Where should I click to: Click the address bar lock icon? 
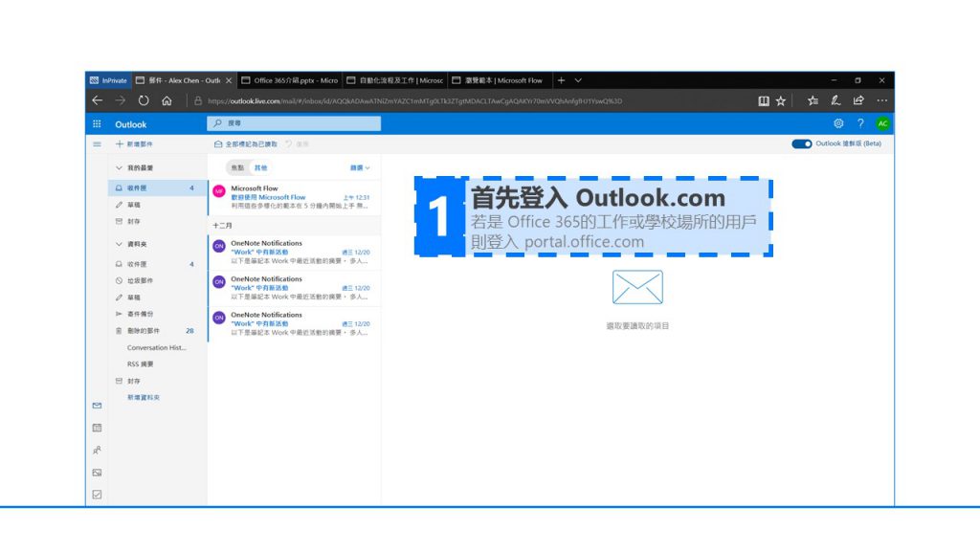[x=198, y=101]
